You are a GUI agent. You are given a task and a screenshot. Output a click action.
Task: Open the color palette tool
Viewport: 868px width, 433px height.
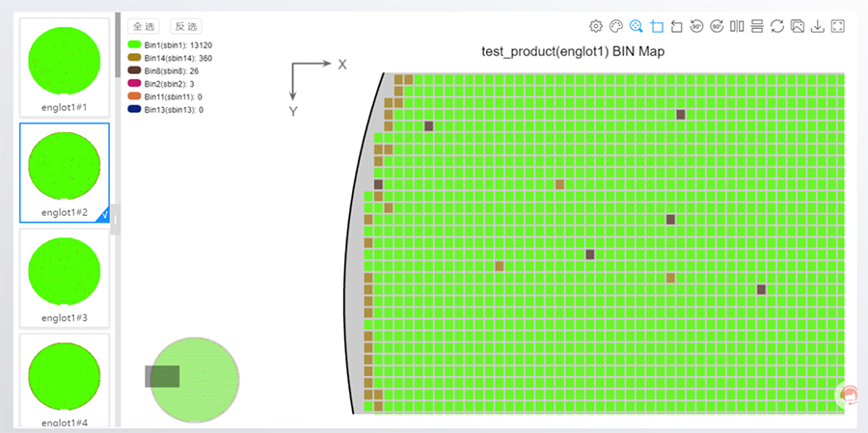(x=616, y=26)
